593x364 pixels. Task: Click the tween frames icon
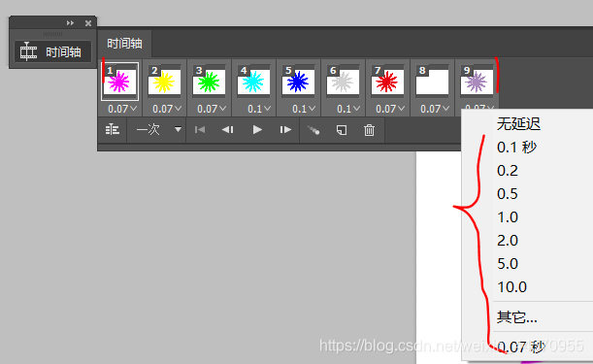pos(313,130)
